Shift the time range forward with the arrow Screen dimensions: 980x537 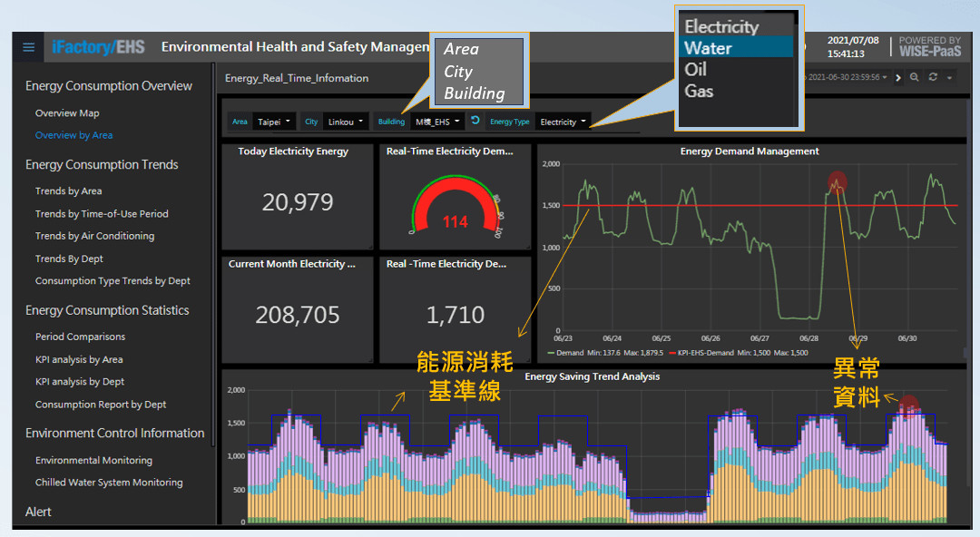[x=898, y=77]
